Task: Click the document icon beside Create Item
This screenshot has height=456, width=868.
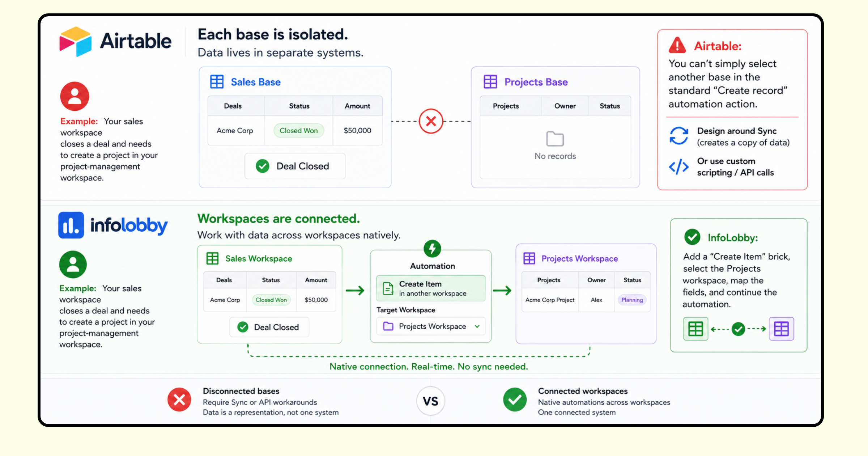Action: pos(388,288)
